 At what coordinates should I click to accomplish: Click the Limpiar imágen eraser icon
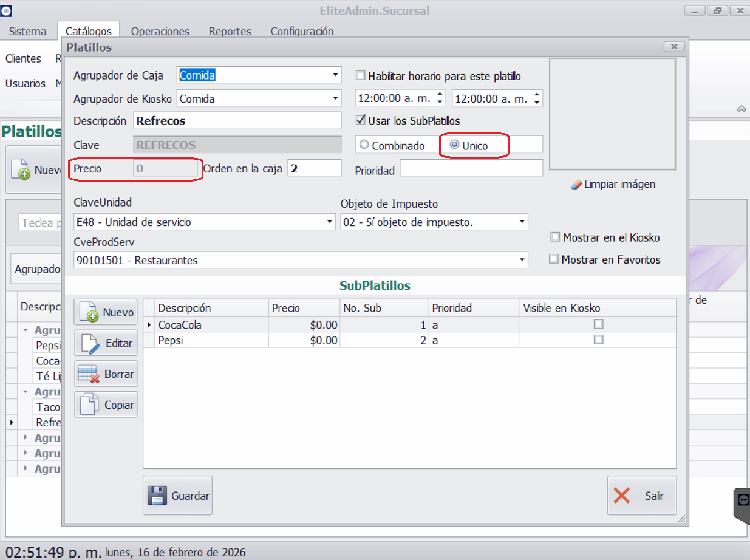point(576,185)
